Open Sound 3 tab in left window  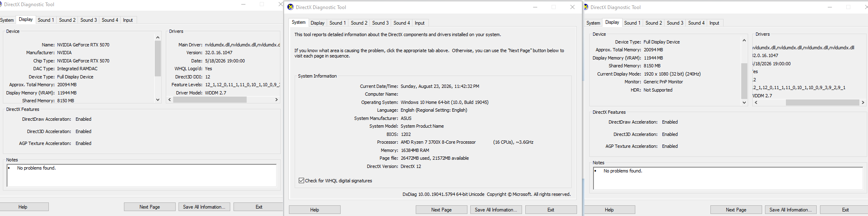coord(89,20)
